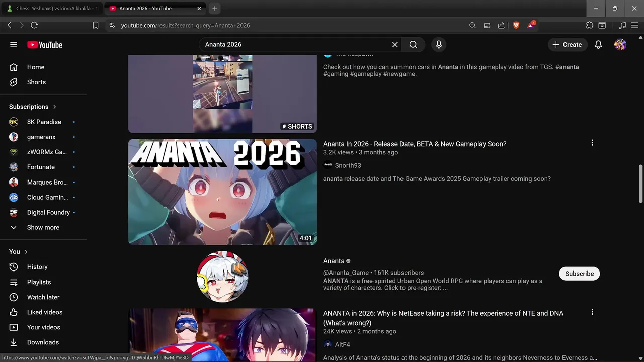644x362 pixels.
Task: Open Brave Rewards triangle icon
Action: [x=531, y=25]
